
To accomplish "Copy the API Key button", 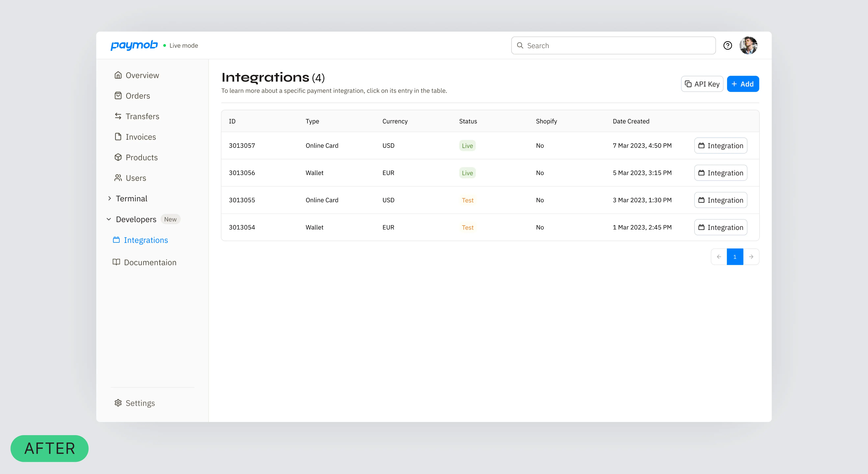I will 702,84.
